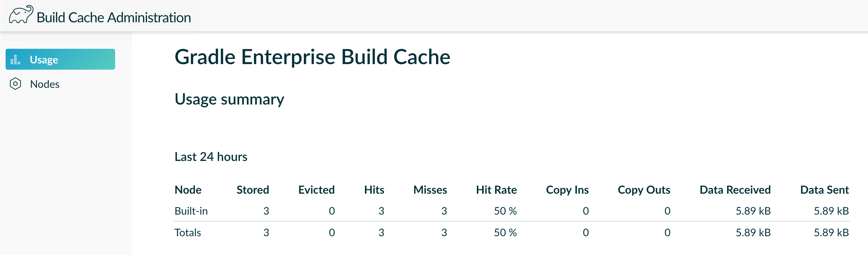Image resolution: width=868 pixels, height=255 pixels.
Task: Click the hexagon glyph next to Nodes text
Action: click(15, 84)
